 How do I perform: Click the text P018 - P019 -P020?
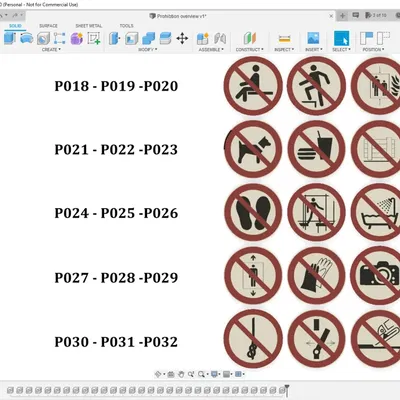click(116, 86)
